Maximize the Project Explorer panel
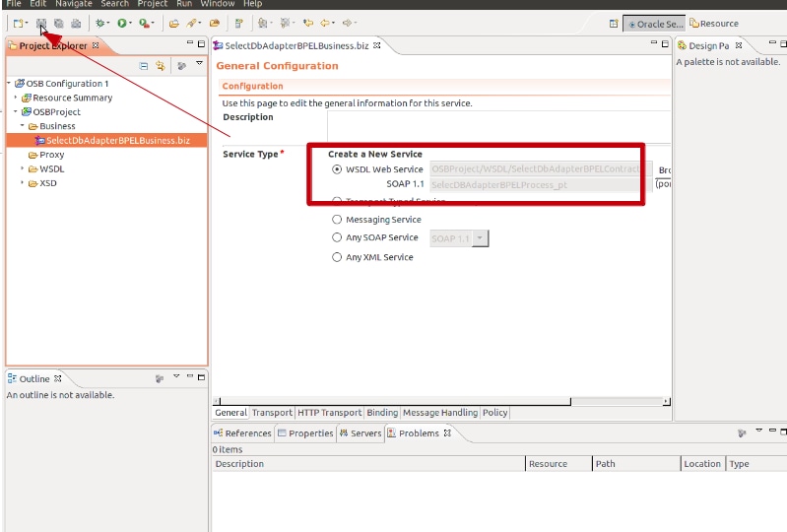The image size is (787, 532). 201,44
